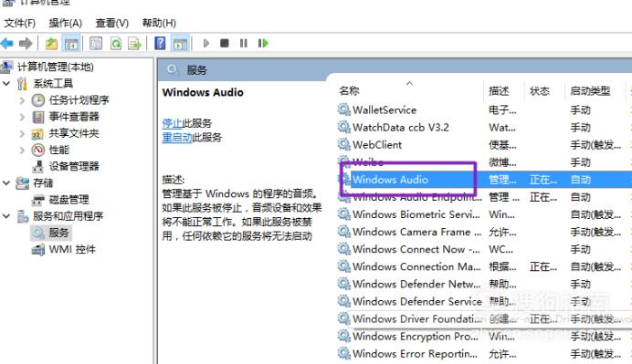Select WMI 控件 in the tree

click(x=72, y=250)
